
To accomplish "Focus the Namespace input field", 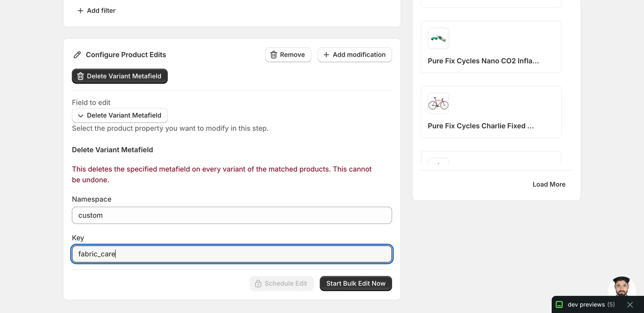I will click(232, 216).
